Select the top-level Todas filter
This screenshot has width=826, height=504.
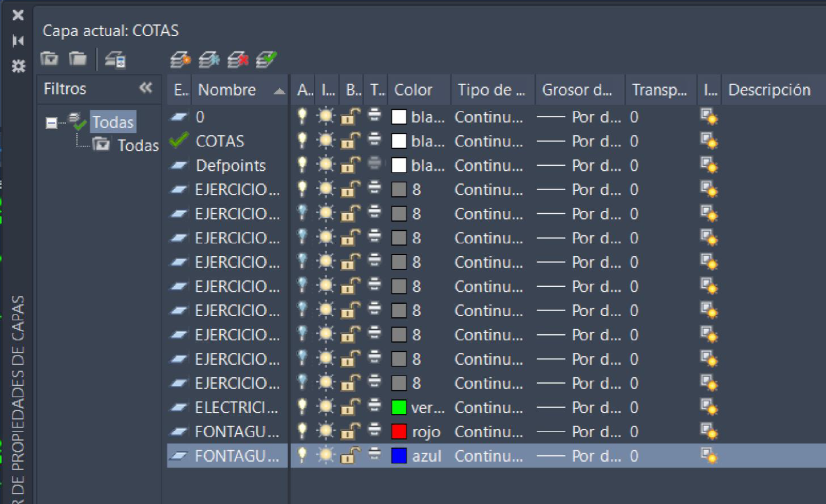113,122
